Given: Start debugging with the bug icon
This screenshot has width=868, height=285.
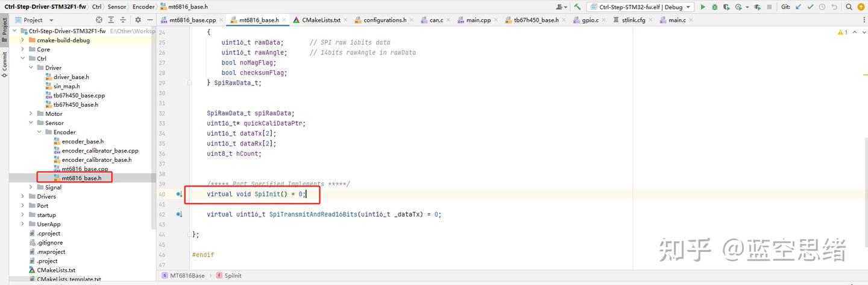Looking at the screenshot, I should (x=715, y=7).
